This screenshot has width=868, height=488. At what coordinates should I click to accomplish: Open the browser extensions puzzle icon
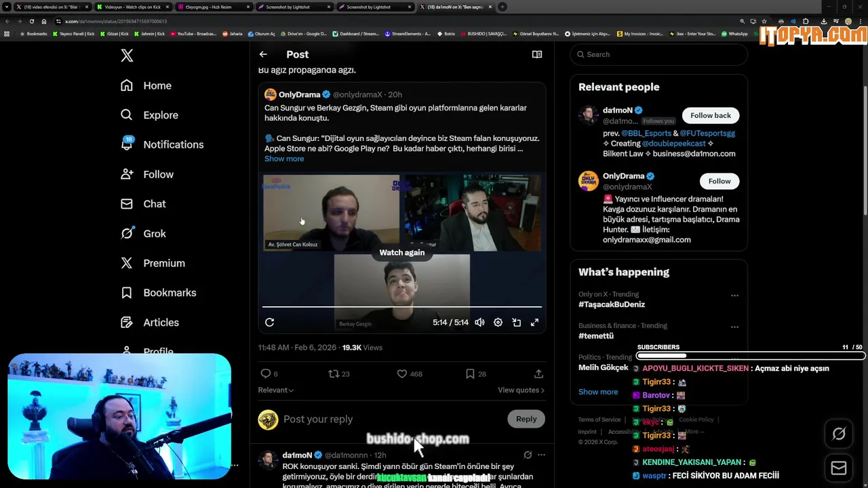[806, 21]
